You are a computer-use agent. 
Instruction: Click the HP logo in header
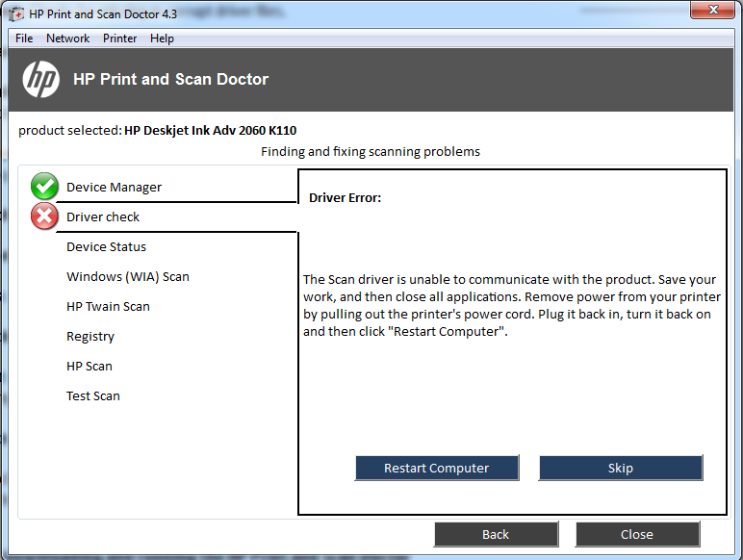click(x=40, y=79)
